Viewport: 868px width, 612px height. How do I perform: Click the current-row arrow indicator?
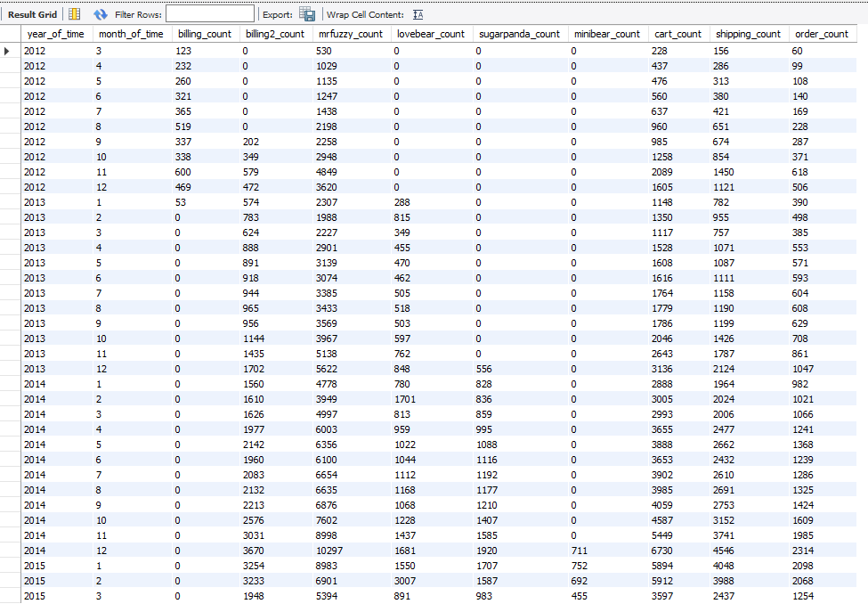(x=7, y=51)
